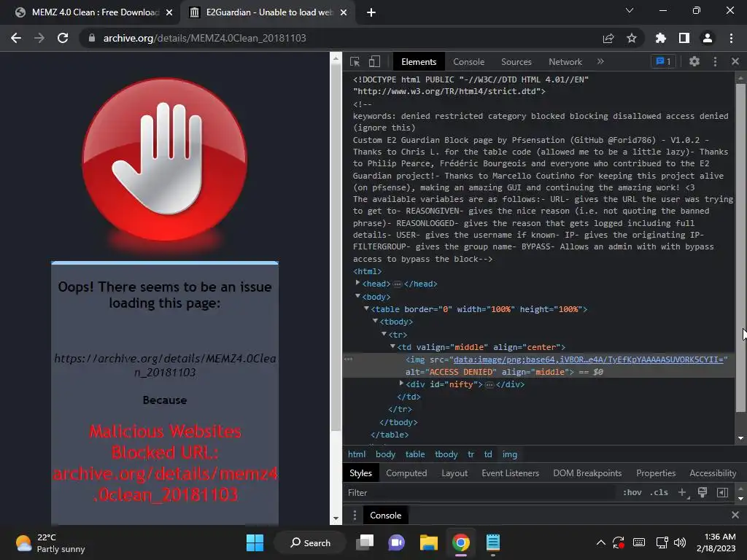The image size is (747, 560).
Task: Toggle device toolbar in DevTools
Action: 374,61
